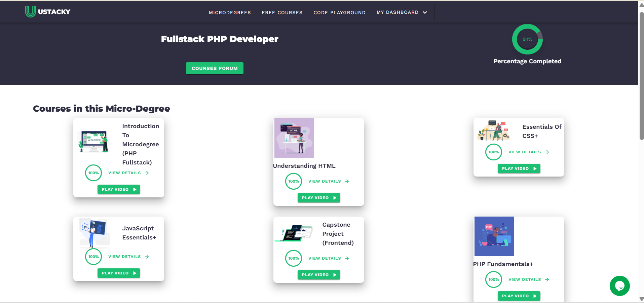View details of JavaScript Essentials+
The height and width of the screenshot is (303, 644).
(128, 257)
